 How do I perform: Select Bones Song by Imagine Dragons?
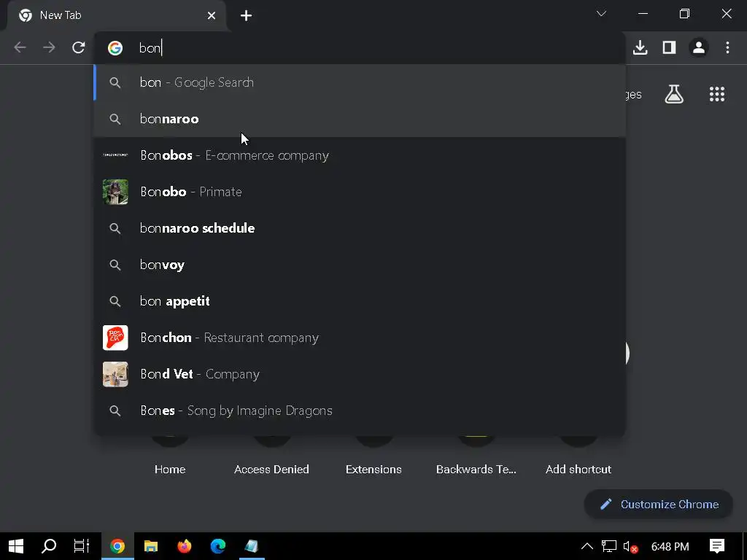pos(360,411)
